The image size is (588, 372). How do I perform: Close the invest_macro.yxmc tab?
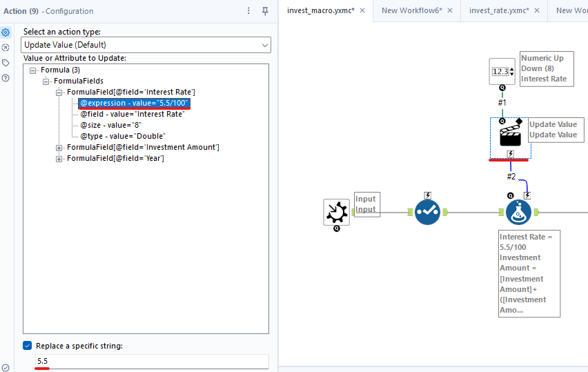362,10
